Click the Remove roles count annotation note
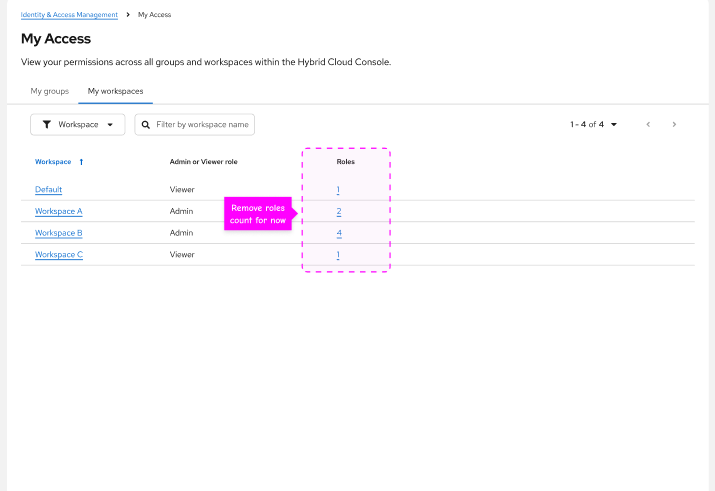This screenshot has height=491, width=715. coord(258,214)
